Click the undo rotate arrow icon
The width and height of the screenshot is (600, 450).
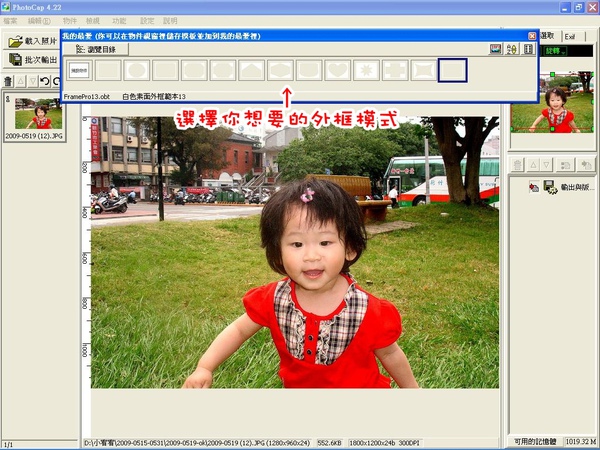[45, 81]
